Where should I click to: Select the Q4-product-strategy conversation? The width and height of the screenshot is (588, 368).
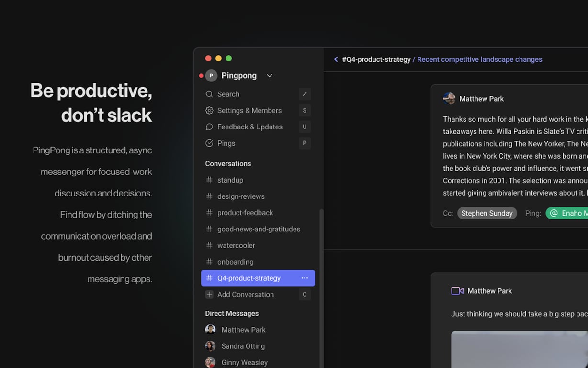tap(258, 278)
